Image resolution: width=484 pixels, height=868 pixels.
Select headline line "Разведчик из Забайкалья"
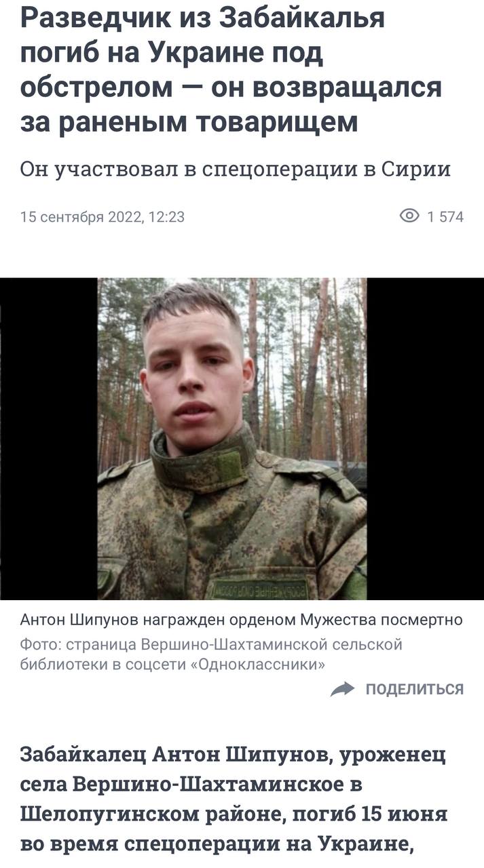click(203, 18)
